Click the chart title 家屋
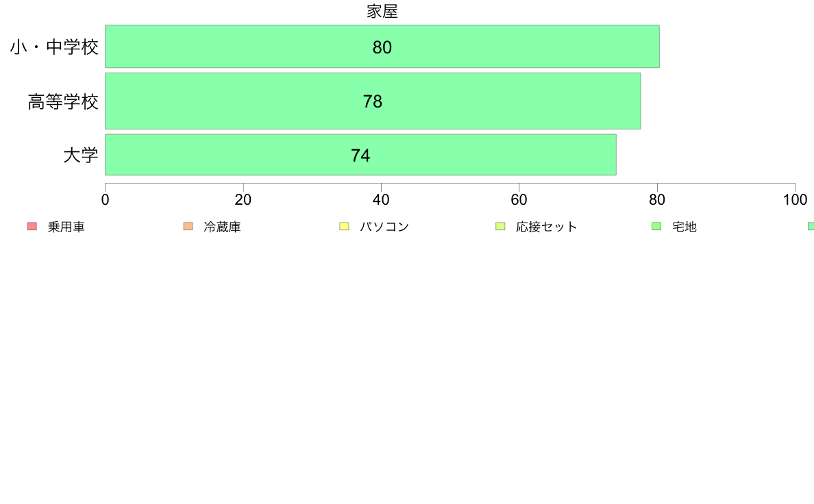 click(382, 12)
